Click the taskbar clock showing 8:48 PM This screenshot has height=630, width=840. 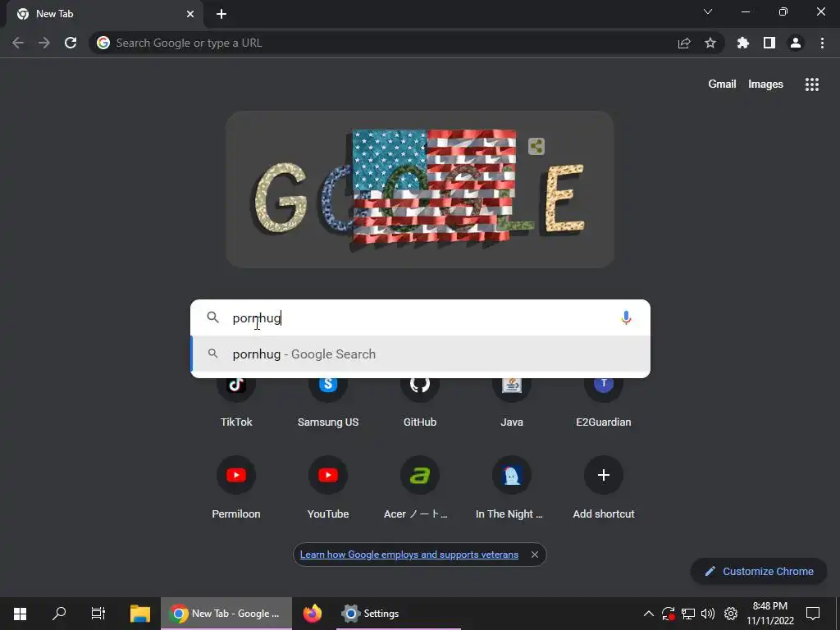click(x=769, y=614)
